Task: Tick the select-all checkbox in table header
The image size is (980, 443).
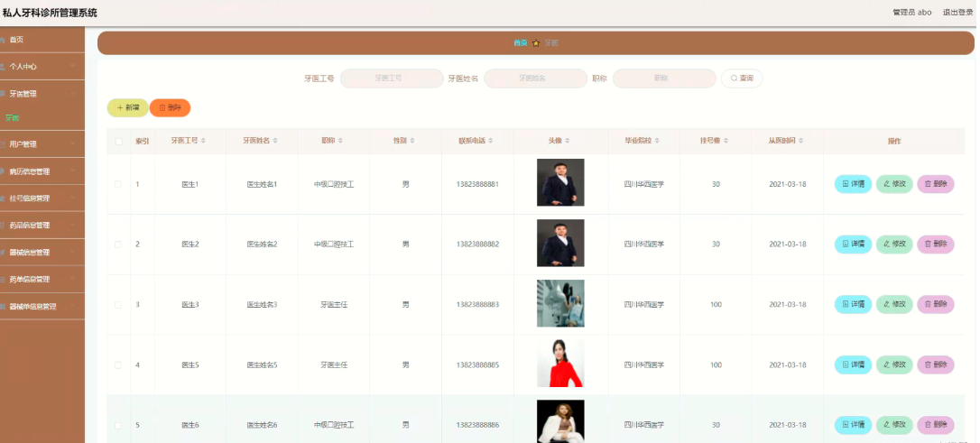Action: [x=119, y=142]
